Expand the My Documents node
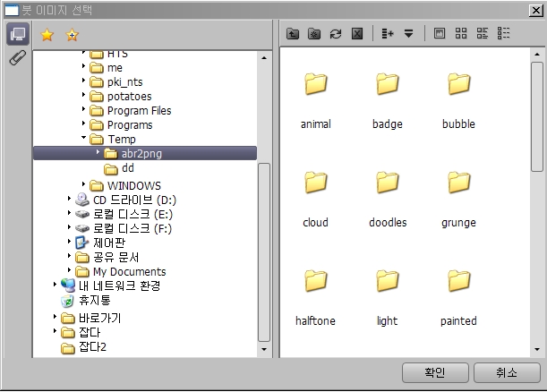This screenshot has width=547, height=392. click(69, 269)
